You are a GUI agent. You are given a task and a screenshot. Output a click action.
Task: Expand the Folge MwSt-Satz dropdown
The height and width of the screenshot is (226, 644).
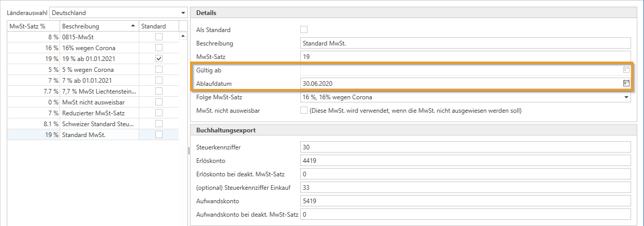626,97
